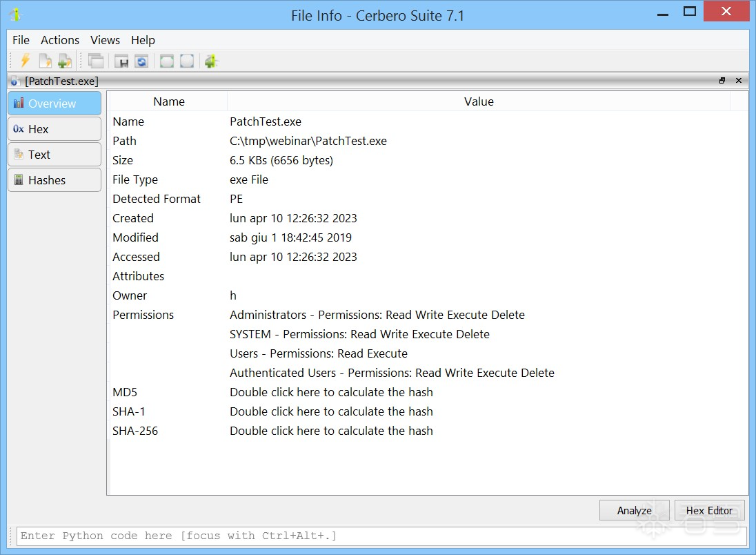Click the document with lightning bolt icon
The height and width of the screenshot is (555, 756).
click(46, 61)
